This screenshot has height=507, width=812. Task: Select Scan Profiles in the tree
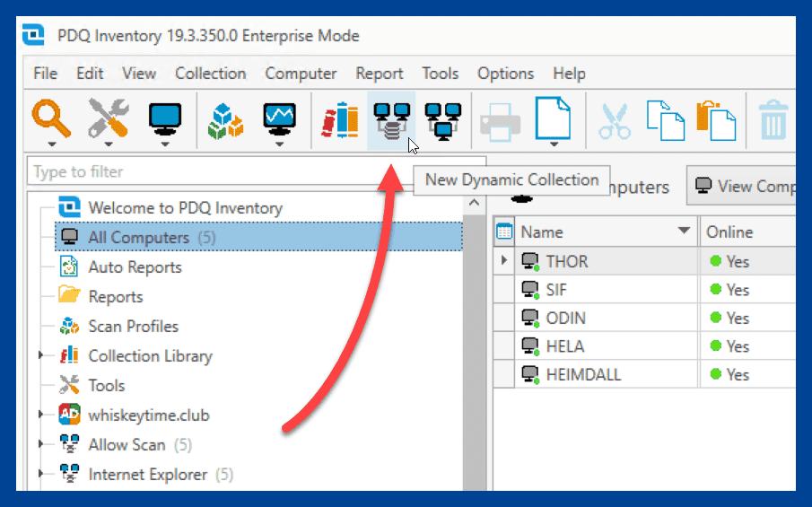[133, 327]
